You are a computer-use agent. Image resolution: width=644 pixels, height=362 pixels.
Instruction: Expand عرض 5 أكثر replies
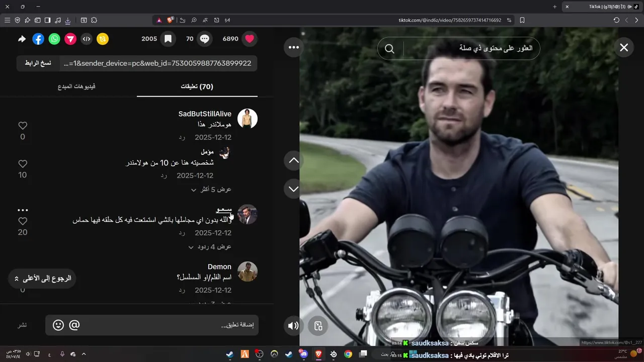tap(211, 190)
